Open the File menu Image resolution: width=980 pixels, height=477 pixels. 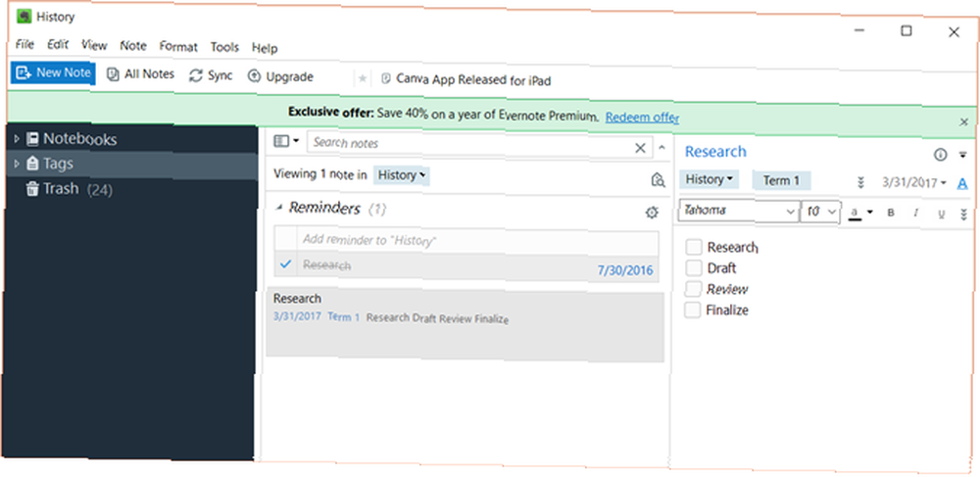click(24, 44)
